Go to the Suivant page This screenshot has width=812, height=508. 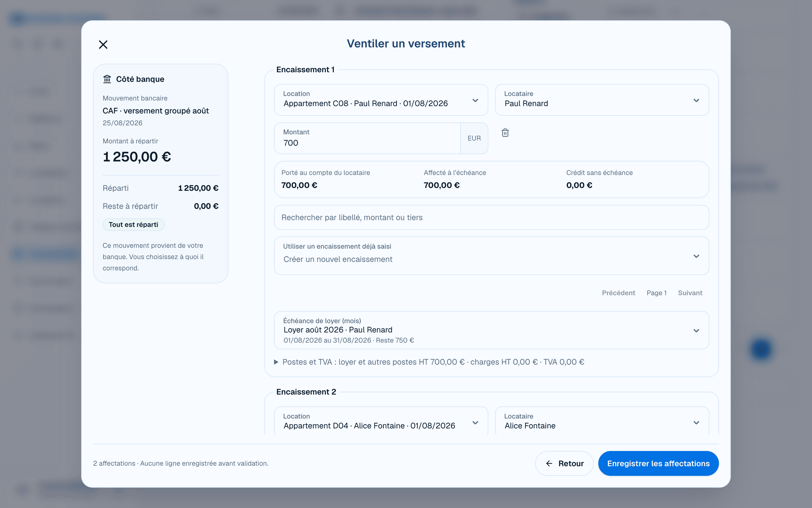click(x=690, y=293)
